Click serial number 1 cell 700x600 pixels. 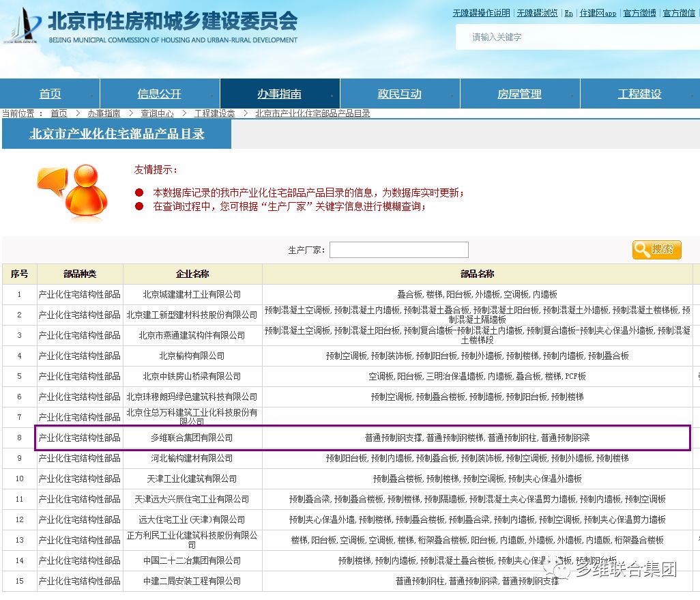[19, 294]
